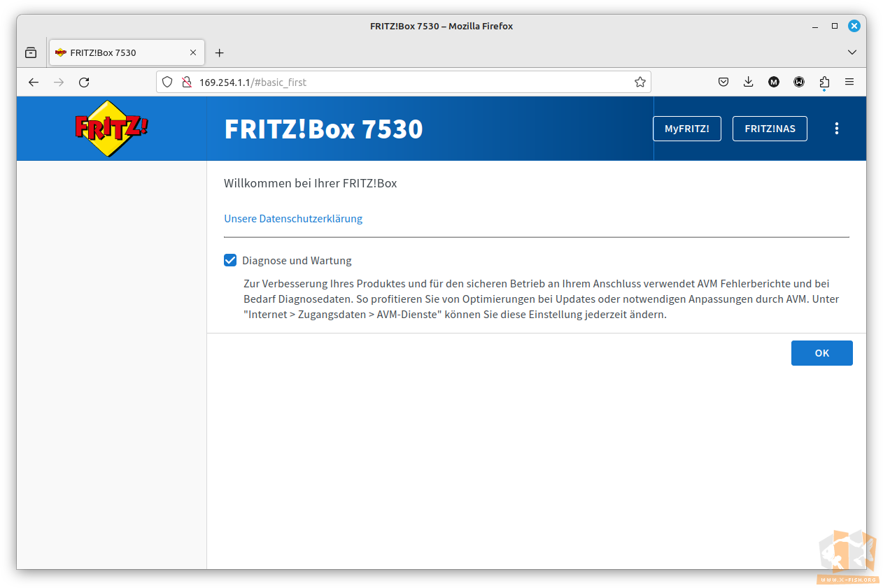Click the FRITZ! logo in the header

coord(112,128)
